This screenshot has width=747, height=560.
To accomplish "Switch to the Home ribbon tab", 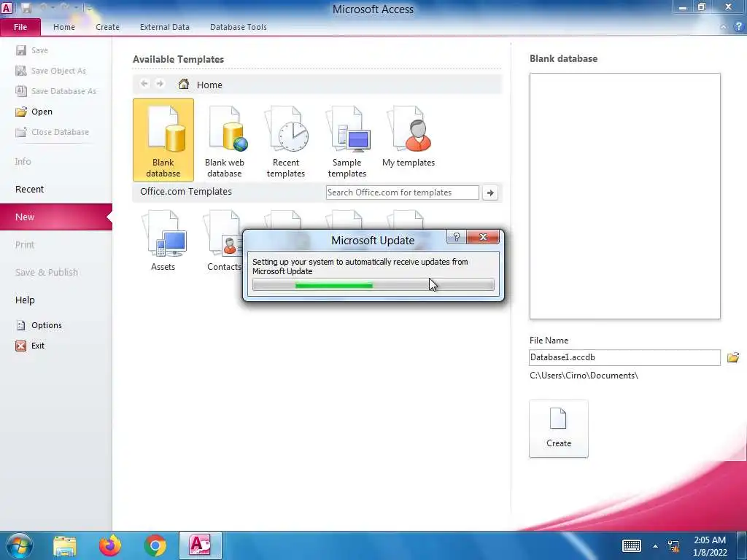I will point(64,27).
